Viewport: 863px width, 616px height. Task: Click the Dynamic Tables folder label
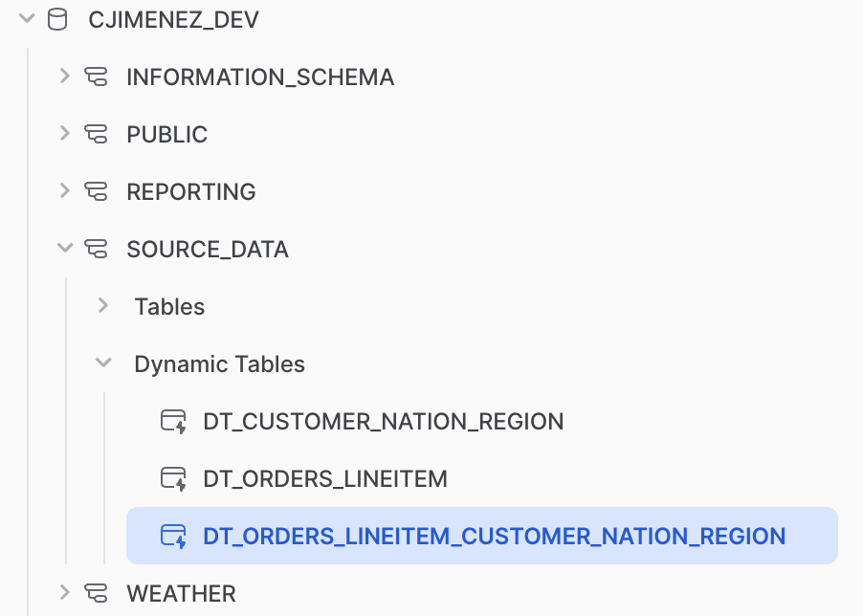[x=219, y=363]
